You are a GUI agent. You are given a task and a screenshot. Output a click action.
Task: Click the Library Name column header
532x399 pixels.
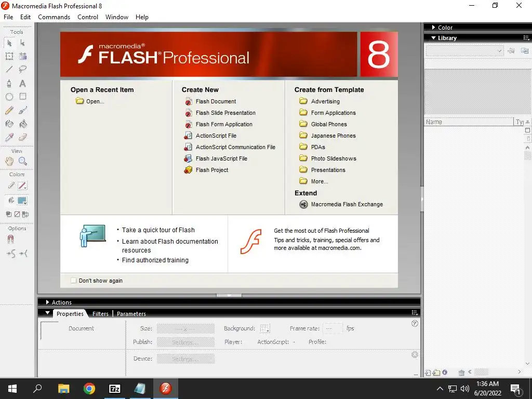(469, 122)
